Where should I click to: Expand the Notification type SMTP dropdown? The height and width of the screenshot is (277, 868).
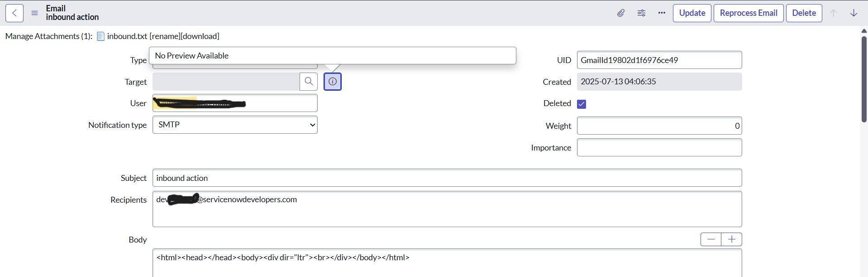[235, 125]
